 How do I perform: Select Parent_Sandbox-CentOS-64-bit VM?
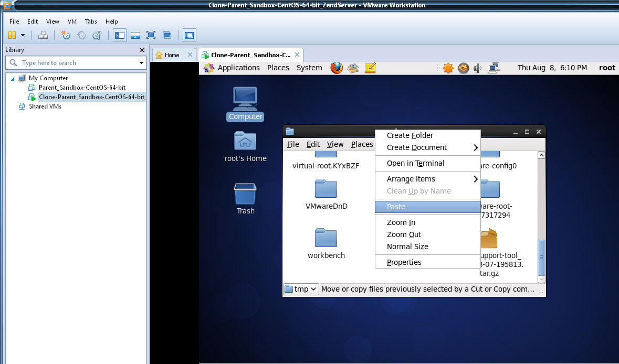click(x=82, y=87)
